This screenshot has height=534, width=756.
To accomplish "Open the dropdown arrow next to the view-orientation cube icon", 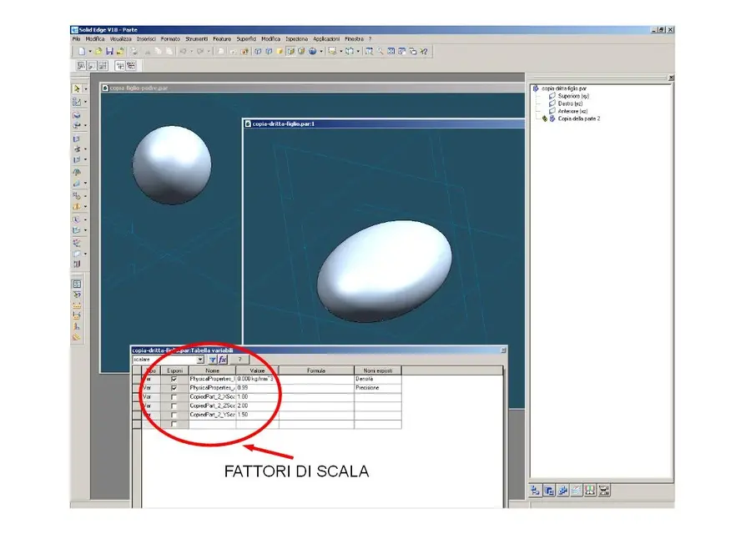I will pyautogui.click(x=358, y=51).
